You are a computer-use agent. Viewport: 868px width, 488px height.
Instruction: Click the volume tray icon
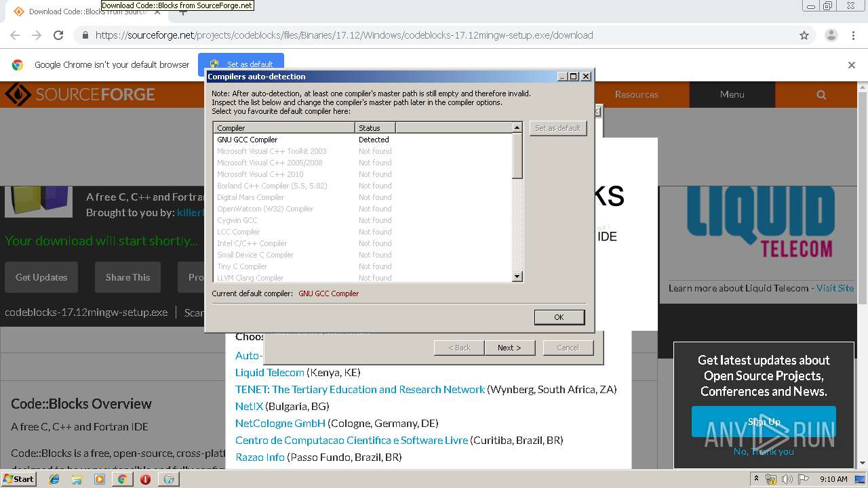pyautogui.click(x=787, y=479)
